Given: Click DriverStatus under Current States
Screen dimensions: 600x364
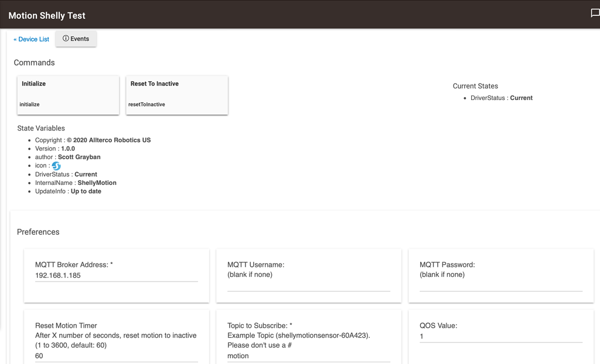Looking at the screenshot, I should (503, 98).
